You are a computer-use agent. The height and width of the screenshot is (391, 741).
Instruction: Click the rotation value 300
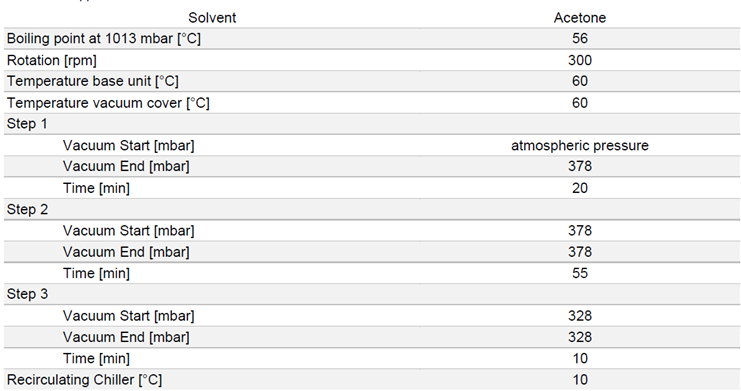pos(580,61)
